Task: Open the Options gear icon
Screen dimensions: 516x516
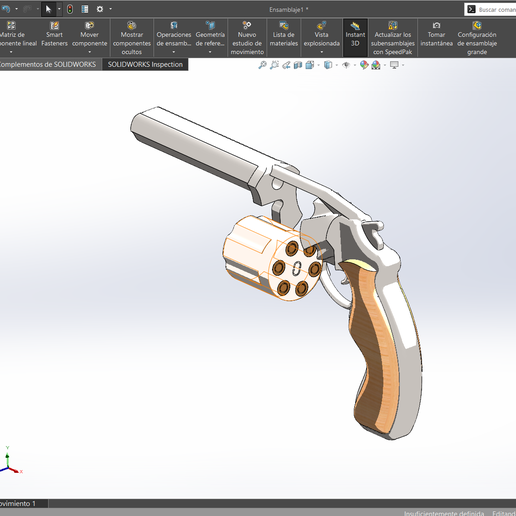Action: point(100,9)
